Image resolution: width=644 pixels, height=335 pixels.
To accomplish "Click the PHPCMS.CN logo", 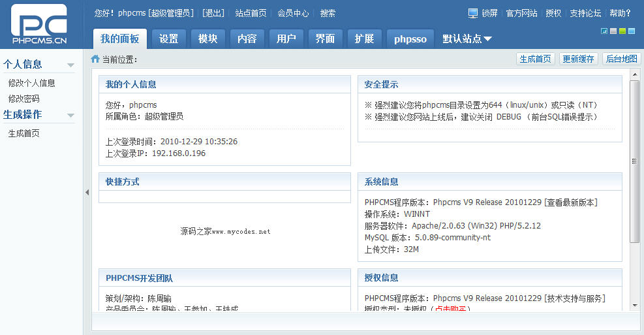I will pos(39,24).
